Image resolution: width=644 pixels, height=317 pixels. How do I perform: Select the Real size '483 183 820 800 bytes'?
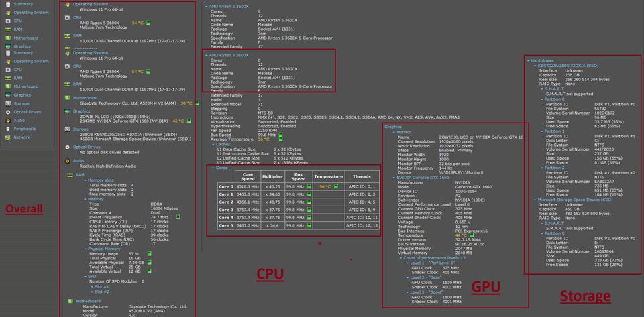click(x=588, y=214)
